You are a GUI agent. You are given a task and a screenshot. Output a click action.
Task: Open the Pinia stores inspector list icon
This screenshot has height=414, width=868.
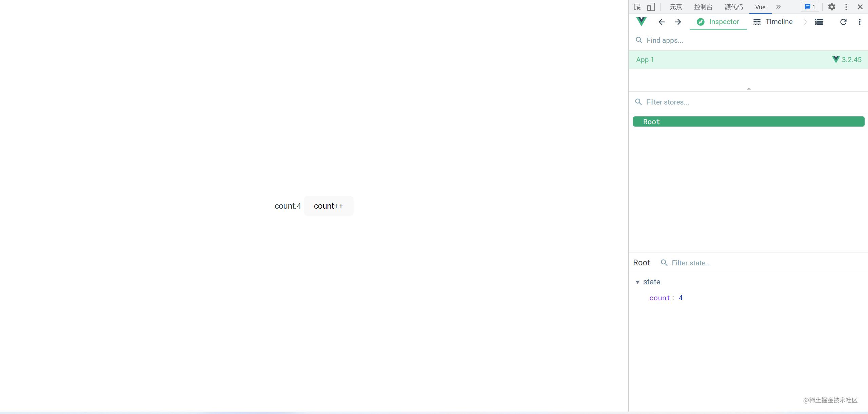click(x=819, y=22)
